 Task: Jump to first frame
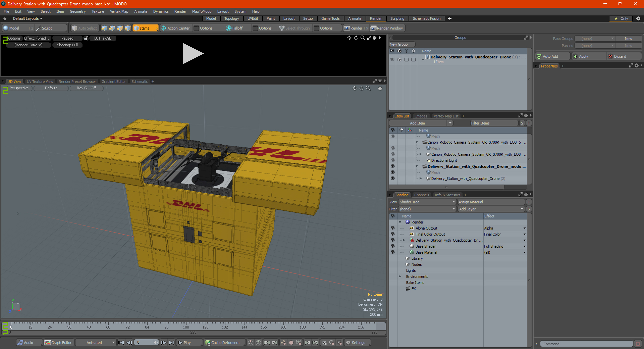121,343
